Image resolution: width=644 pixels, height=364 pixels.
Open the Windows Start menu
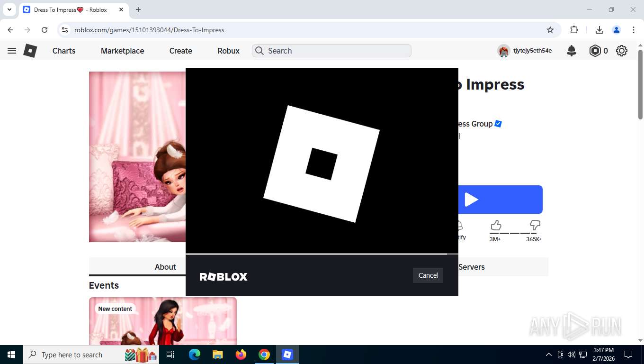coord(11,355)
